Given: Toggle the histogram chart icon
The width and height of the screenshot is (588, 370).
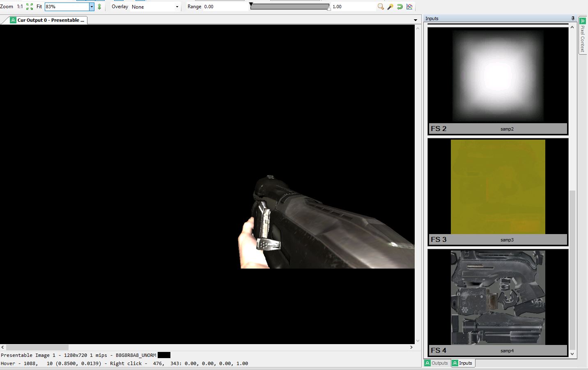Looking at the screenshot, I should pyautogui.click(x=409, y=7).
